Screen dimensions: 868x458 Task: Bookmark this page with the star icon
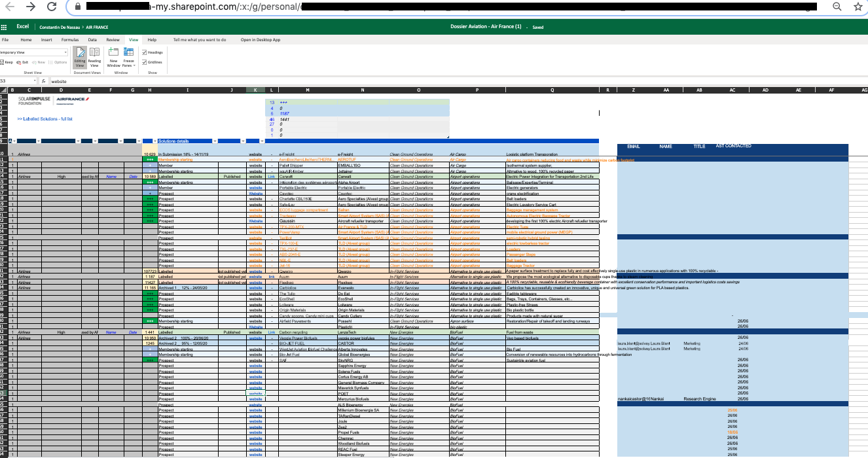(858, 7)
